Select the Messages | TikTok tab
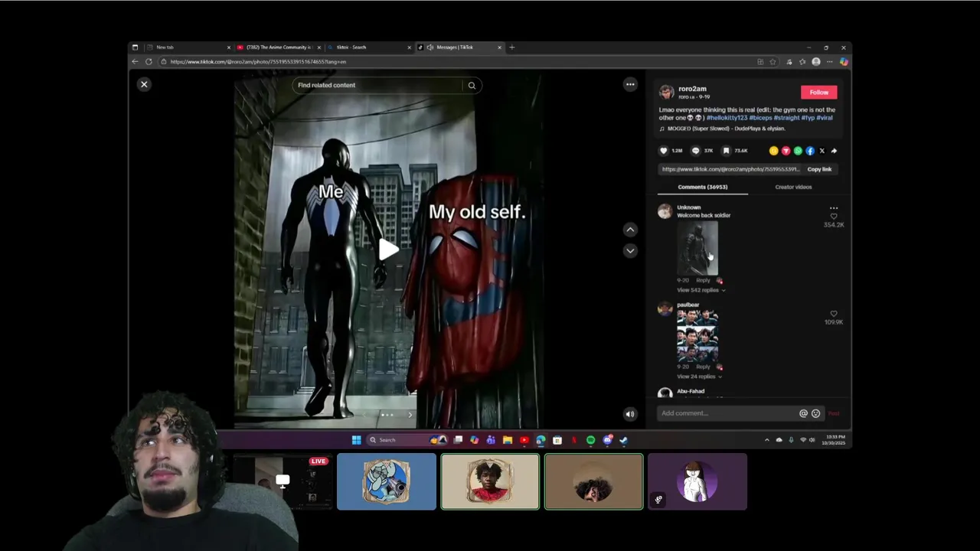980x551 pixels. (459, 47)
